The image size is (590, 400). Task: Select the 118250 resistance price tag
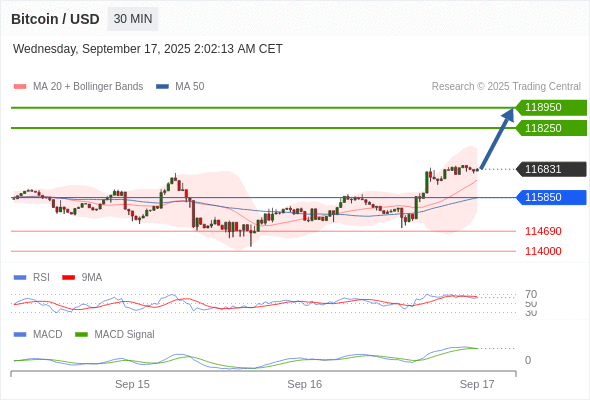pyautogui.click(x=551, y=128)
